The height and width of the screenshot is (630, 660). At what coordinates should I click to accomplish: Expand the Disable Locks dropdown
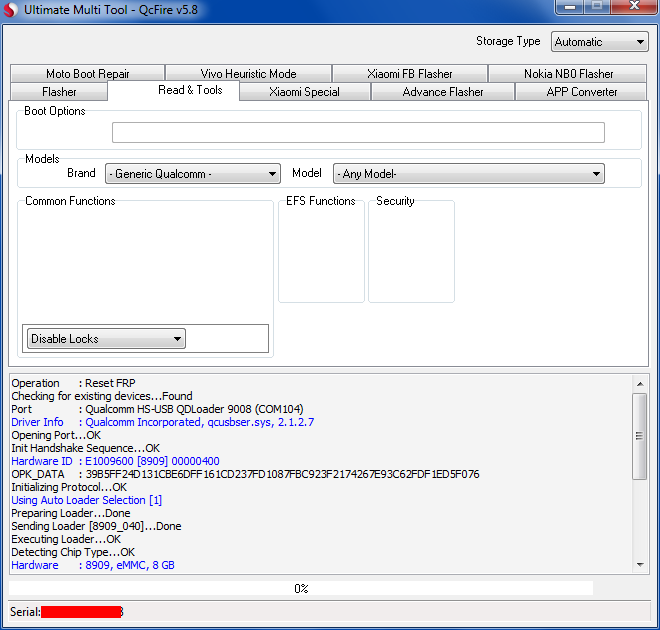106,339
